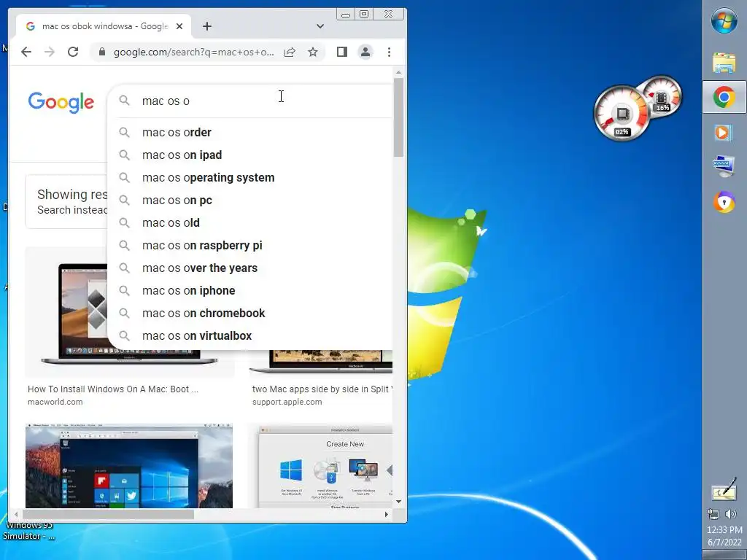Click the CPU meter gauge gadget
Viewport: 747px width, 560px height.
(x=622, y=114)
